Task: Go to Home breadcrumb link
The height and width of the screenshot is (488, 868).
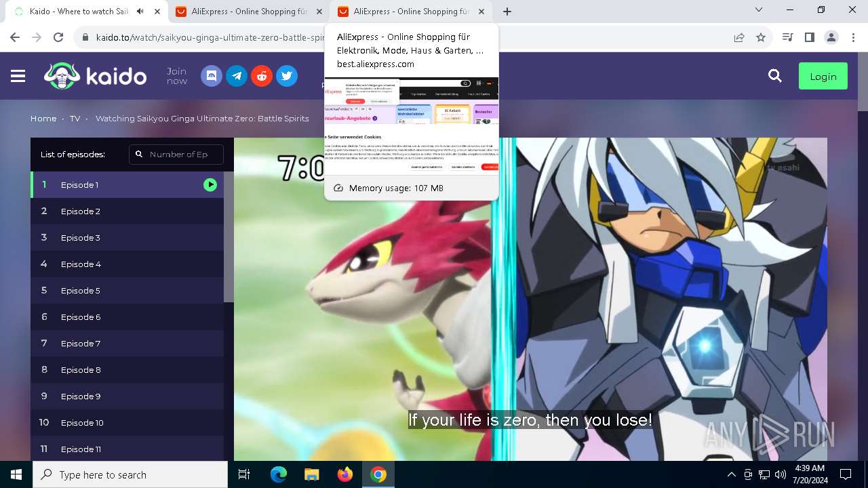Action: [43, 119]
